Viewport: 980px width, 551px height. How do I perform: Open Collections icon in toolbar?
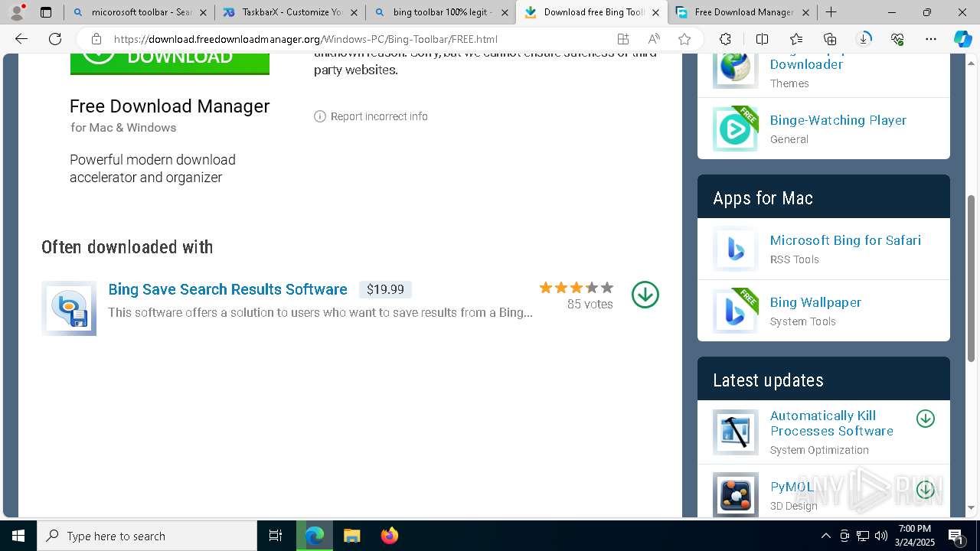pos(830,39)
